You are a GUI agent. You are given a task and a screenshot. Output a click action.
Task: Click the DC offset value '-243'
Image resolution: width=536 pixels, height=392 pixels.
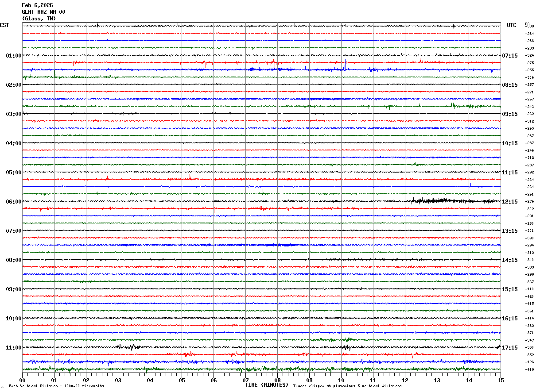529,107
